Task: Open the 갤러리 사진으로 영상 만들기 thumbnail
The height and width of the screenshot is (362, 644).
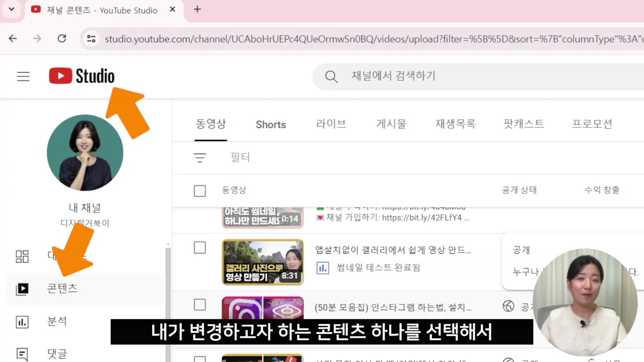Action: pos(263,262)
